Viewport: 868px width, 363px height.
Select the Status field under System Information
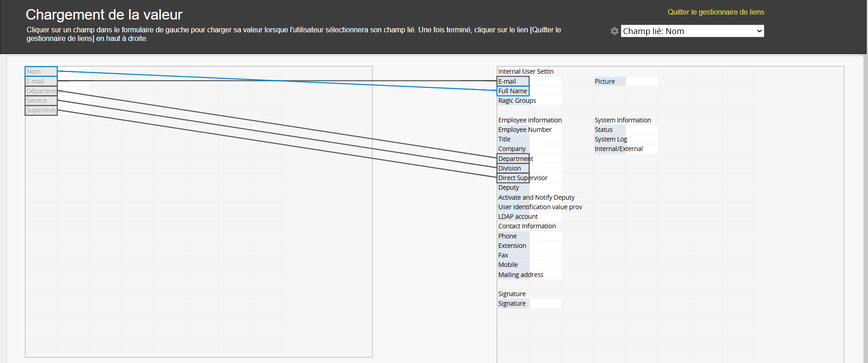pos(604,130)
